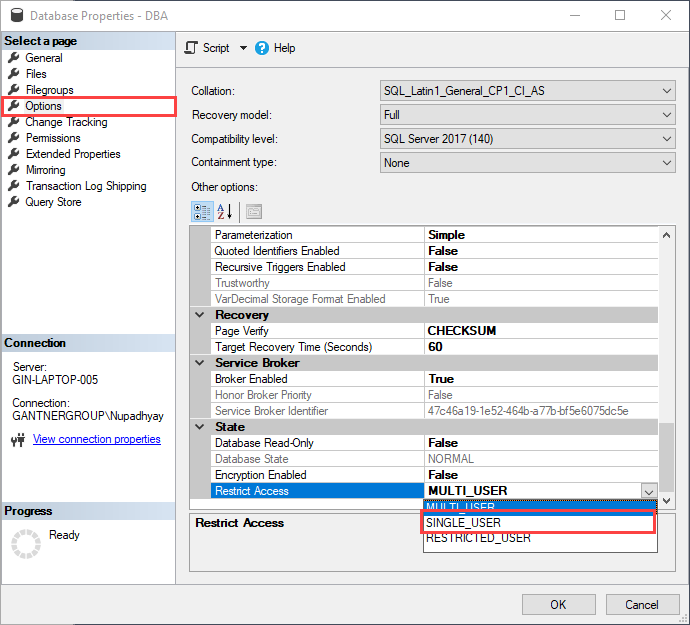Choose RESTRICTED_USER from the list
Image resolution: width=690 pixels, height=625 pixels.
(x=540, y=538)
